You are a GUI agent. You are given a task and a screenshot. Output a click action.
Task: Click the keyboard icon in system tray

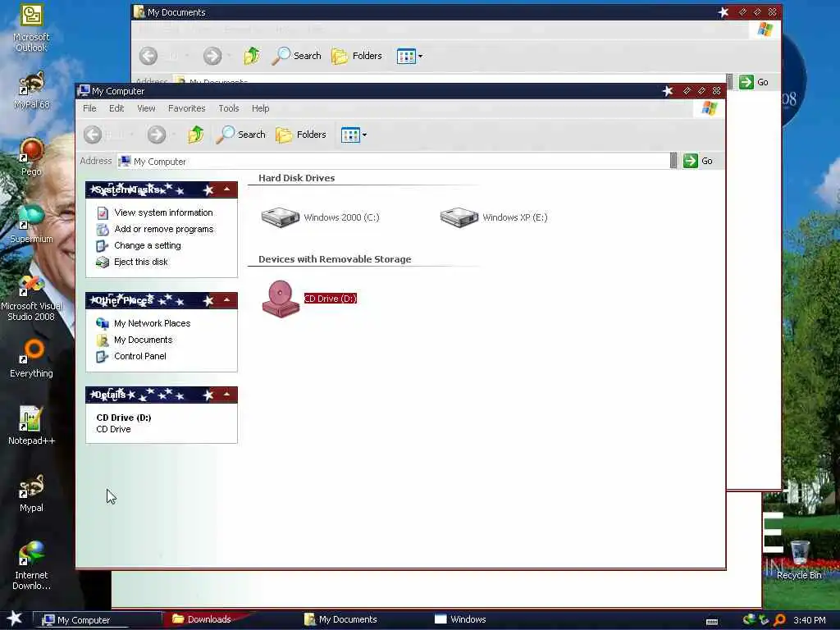click(712, 622)
